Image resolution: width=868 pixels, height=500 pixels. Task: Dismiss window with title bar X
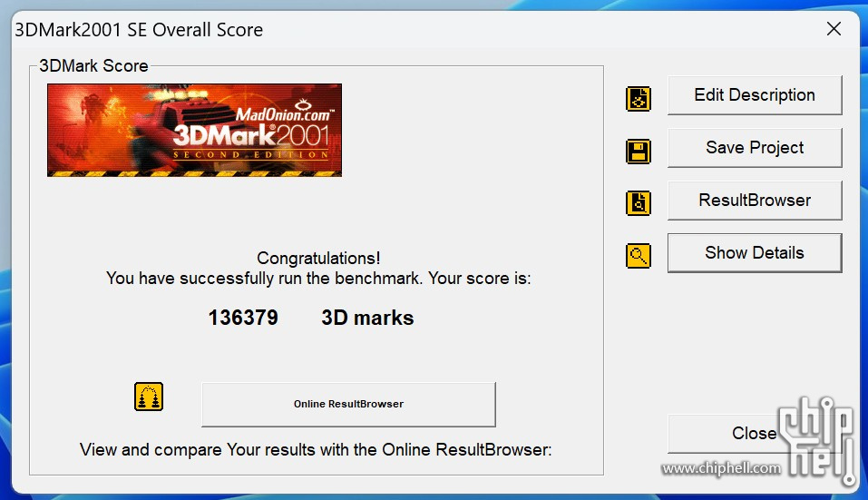834,29
